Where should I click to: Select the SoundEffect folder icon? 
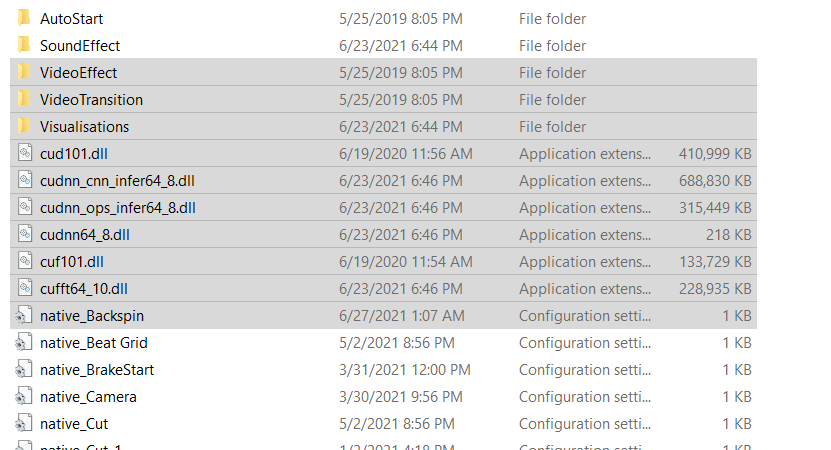(x=24, y=45)
